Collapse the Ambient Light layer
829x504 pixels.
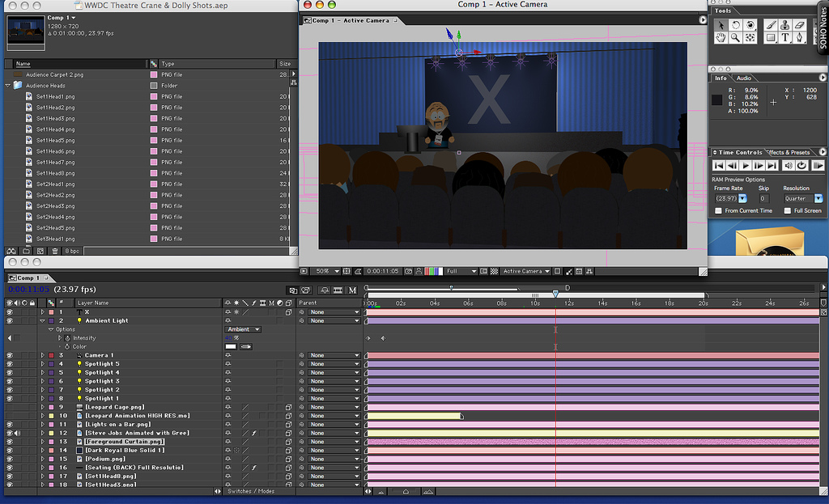point(42,320)
